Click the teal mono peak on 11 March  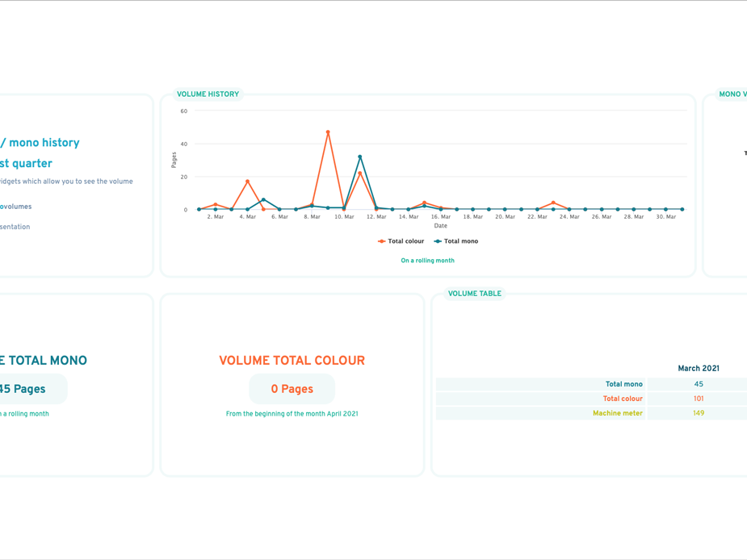359,157
